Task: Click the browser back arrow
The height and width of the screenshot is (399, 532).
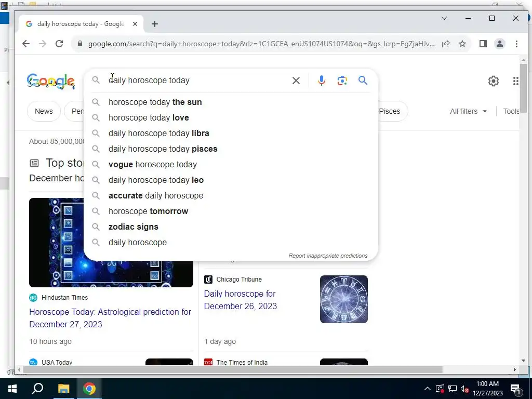Action: [26, 44]
